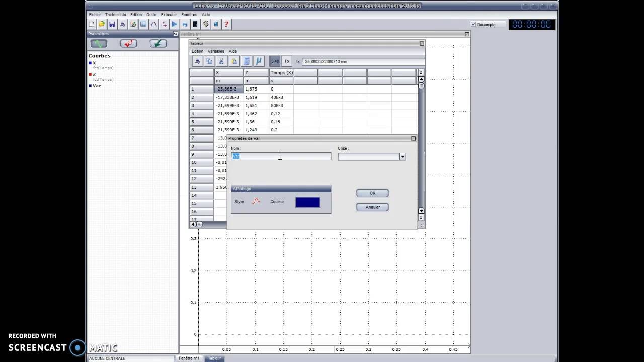
Task: Click the paste icon in Tableur toolbar
Action: click(x=234, y=61)
